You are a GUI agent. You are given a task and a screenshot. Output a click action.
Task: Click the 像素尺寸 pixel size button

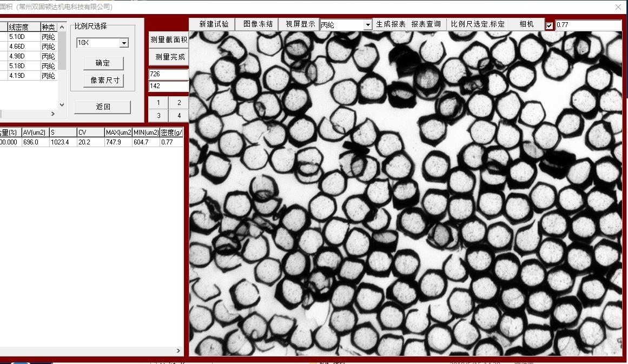click(x=103, y=81)
